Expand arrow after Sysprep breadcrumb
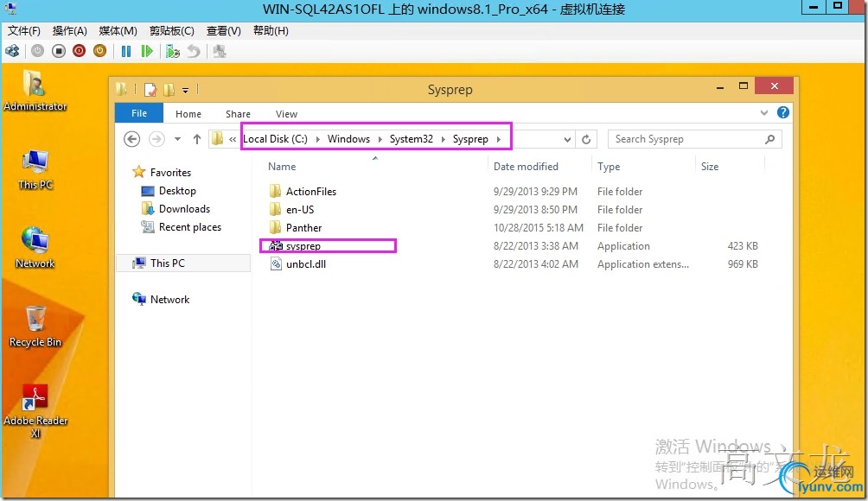The height and width of the screenshot is (501, 868). coord(499,139)
